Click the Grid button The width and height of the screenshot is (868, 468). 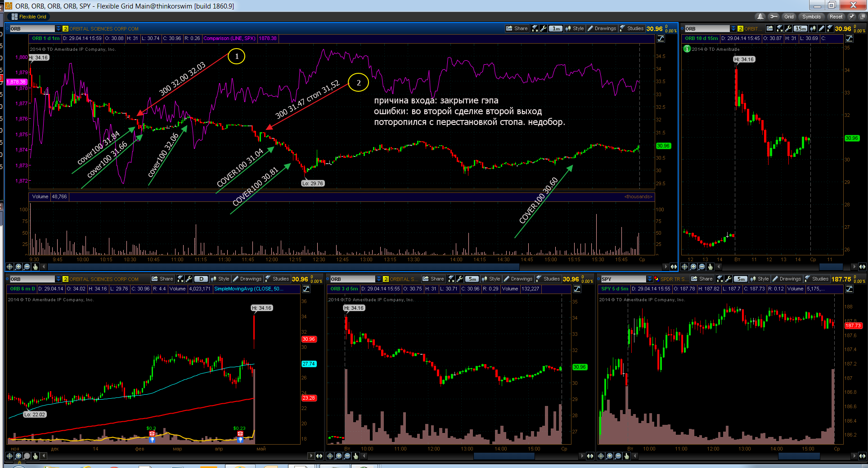click(x=789, y=17)
